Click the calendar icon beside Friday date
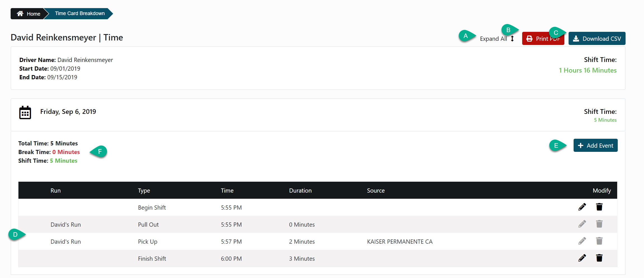644x278 pixels. 25,112
